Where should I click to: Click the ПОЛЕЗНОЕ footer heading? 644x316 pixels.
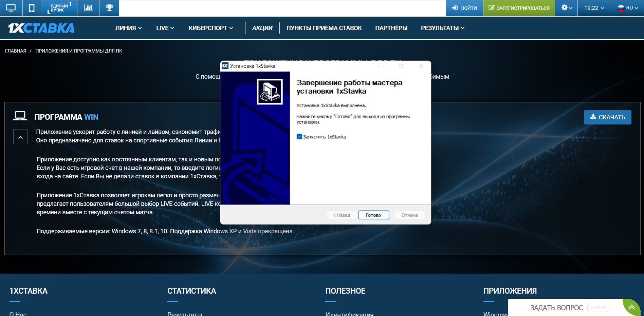coord(345,291)
